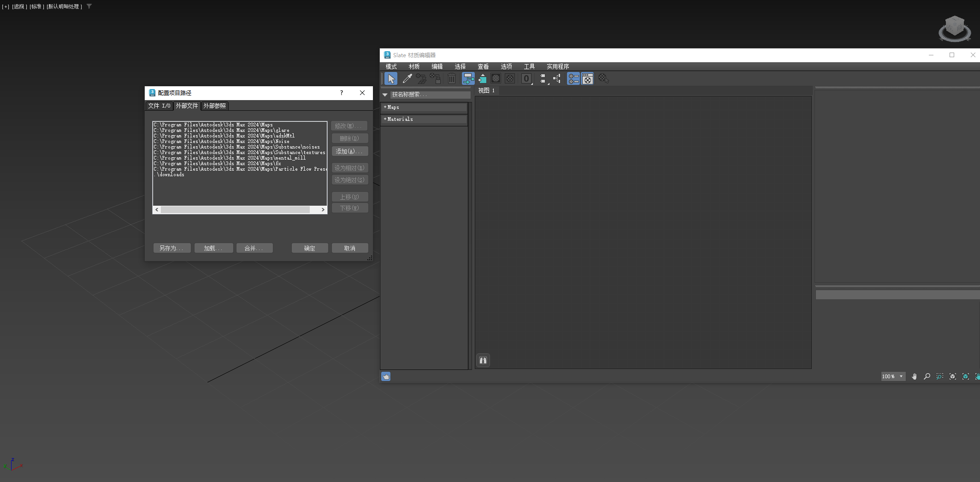Image resolution: width=980 pixels, height=482 pixels.
Task: Toggle Show Background in Preview checker icon
Action: (x=510, y=79)
